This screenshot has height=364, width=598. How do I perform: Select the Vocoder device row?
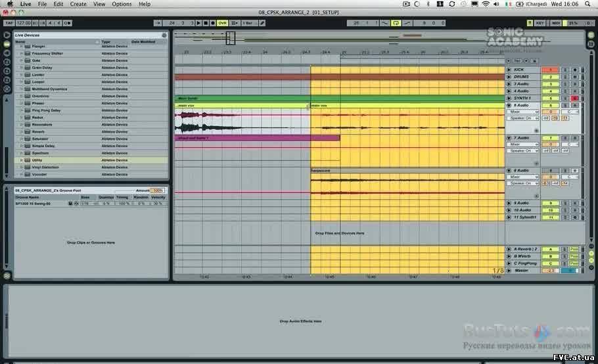point(91,174)
